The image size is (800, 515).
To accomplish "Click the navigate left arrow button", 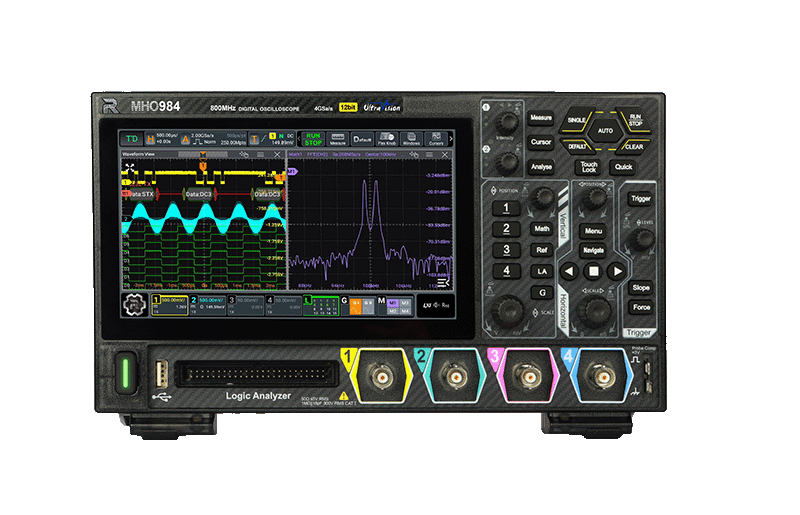I will click(x=569, y=272).
